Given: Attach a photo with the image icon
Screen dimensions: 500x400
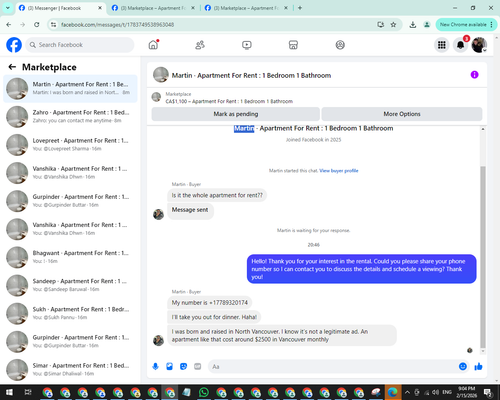Looking at the screenshot, I should coord(169,367).
